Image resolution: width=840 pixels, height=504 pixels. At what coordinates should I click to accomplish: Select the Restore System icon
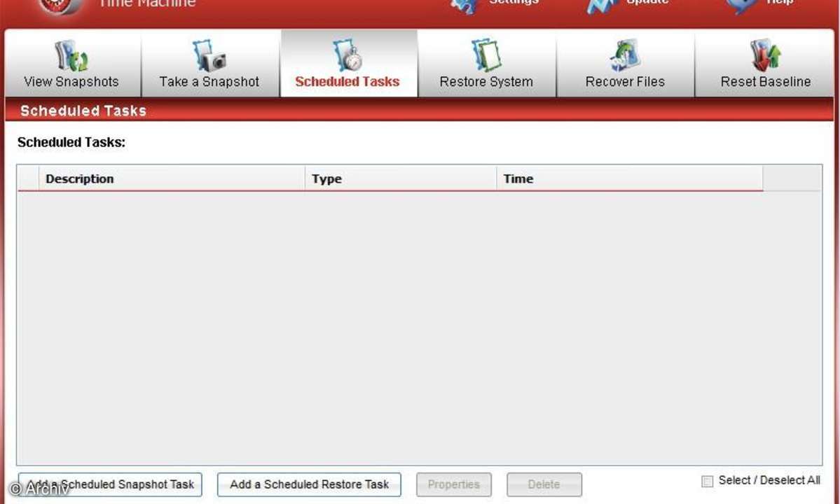tap(486, 56)
